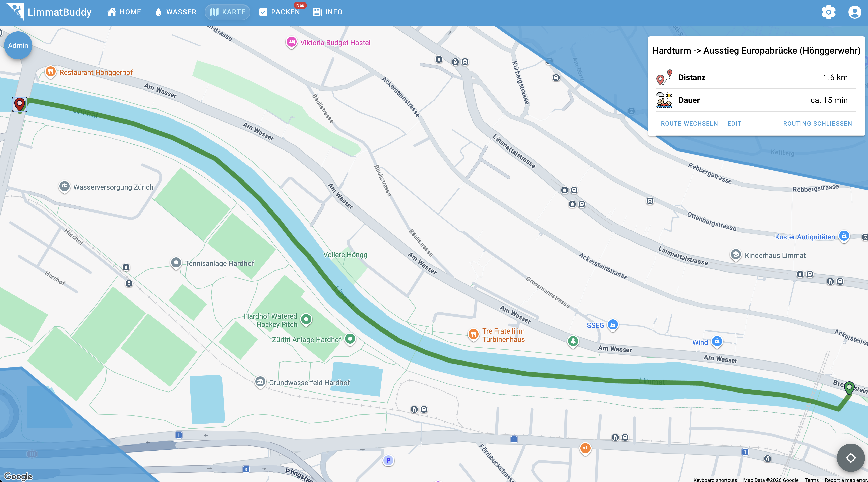
Task: Click the Hardhof Watered Hockey Pitch marker
Action: click(x=306, y=320)
